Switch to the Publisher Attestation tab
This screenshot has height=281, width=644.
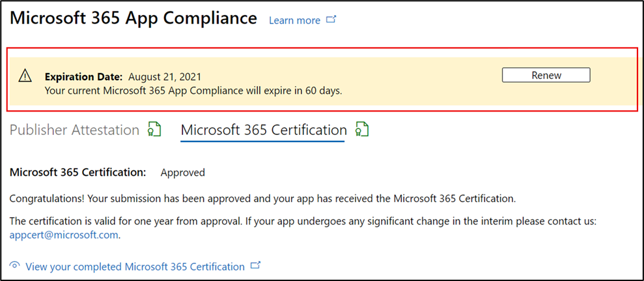point(75,130)
